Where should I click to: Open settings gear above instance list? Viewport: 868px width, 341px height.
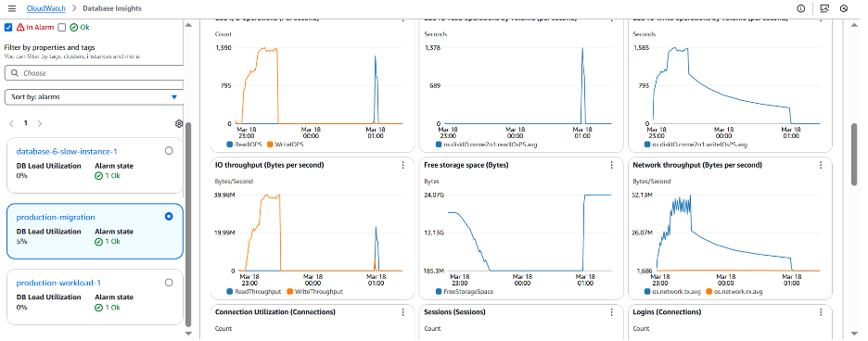178,123
